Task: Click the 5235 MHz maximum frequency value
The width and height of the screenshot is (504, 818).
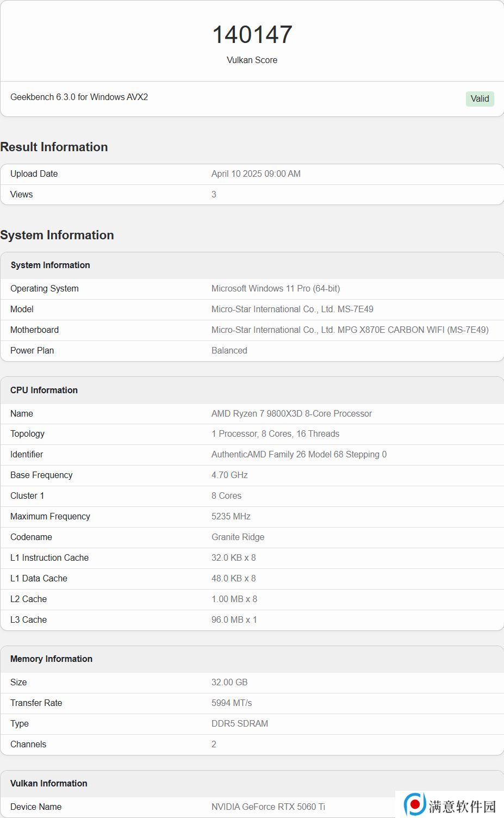Action: (231, 516)
